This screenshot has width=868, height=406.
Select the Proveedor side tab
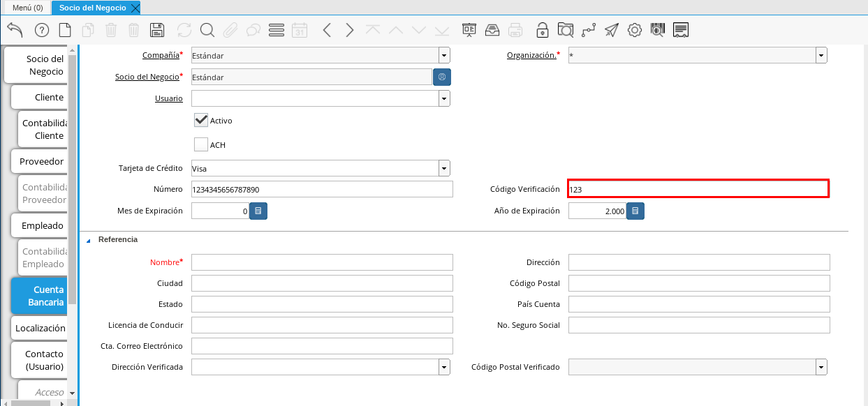pyautogui.click(x=41, y=161)
